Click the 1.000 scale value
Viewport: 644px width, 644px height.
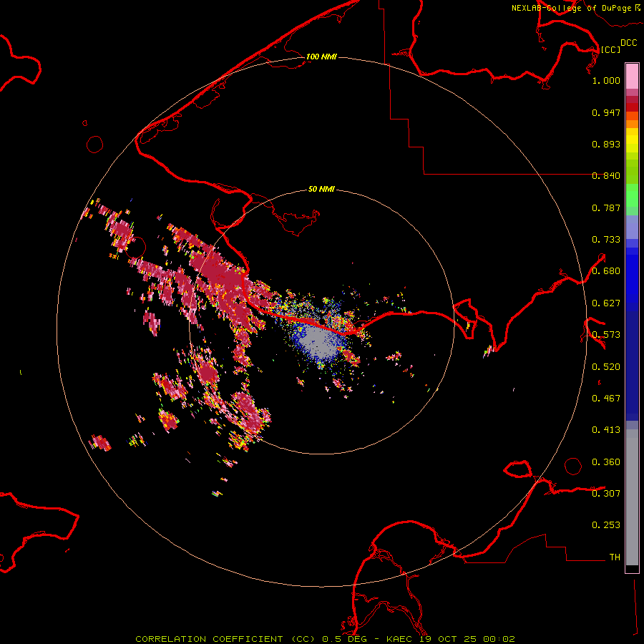[606, 80]
